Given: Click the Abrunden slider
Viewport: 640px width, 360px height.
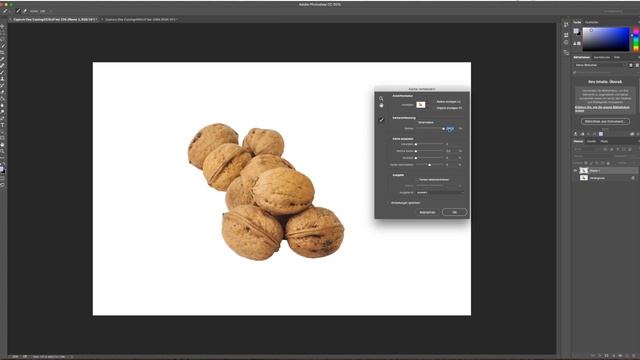Looking at the screenshot, I should coord(429,144).
